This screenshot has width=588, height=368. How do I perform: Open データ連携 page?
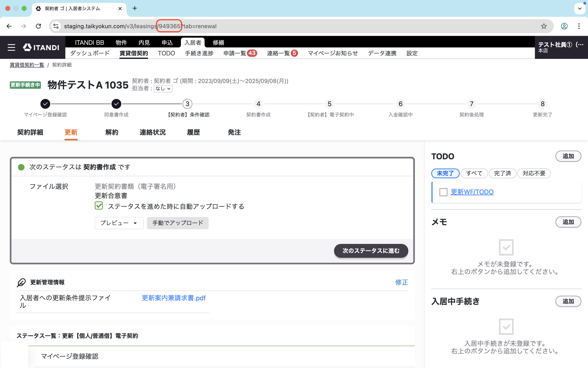point(382,53)
